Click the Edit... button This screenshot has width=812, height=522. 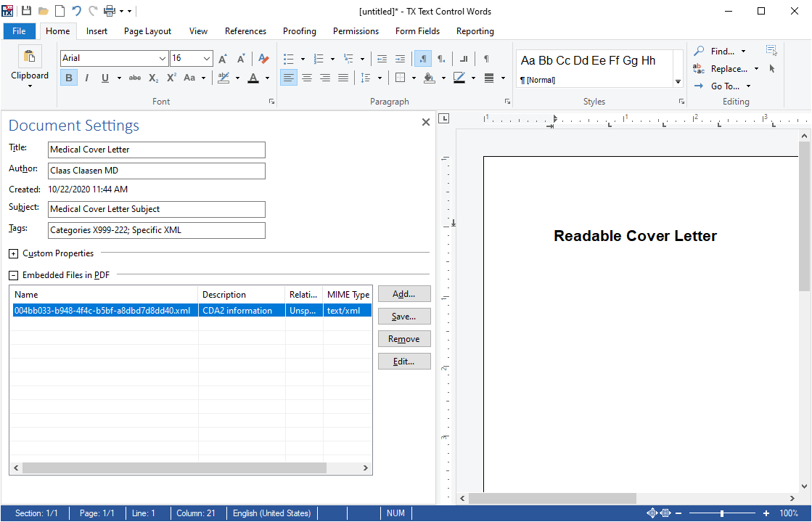tap(404, 362)
